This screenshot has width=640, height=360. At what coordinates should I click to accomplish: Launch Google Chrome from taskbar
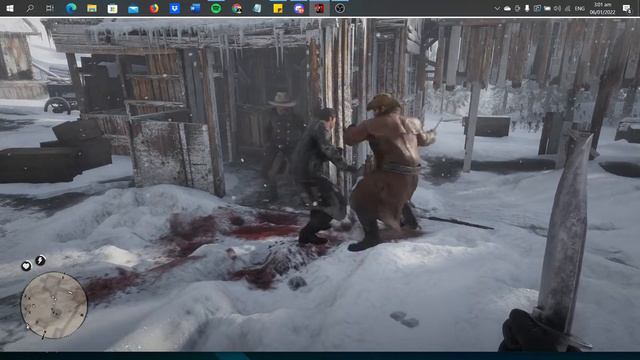click(x=237, y=8)
